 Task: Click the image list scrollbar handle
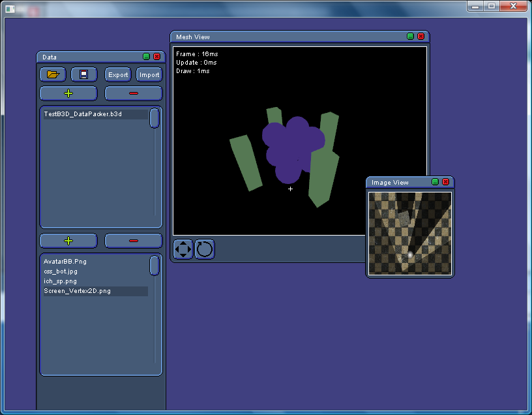pos(155,265)
